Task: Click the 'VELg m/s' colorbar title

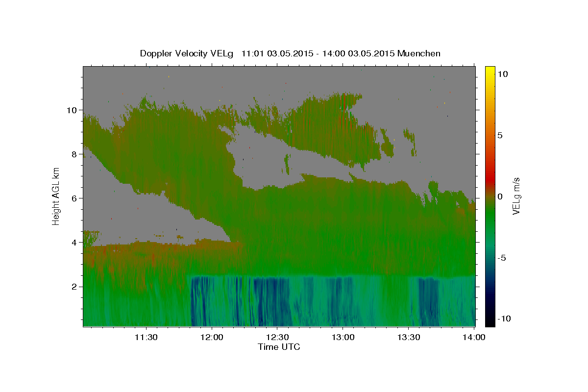Action: (x=516, y=196)
